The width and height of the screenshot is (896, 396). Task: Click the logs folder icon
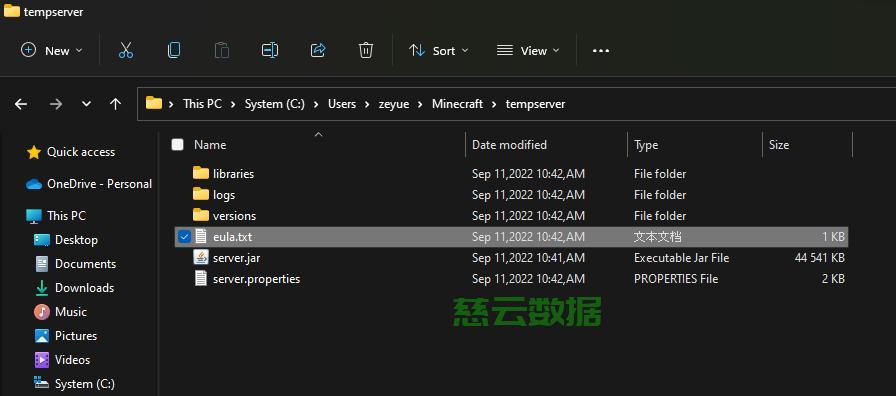(x=201, y=194)
